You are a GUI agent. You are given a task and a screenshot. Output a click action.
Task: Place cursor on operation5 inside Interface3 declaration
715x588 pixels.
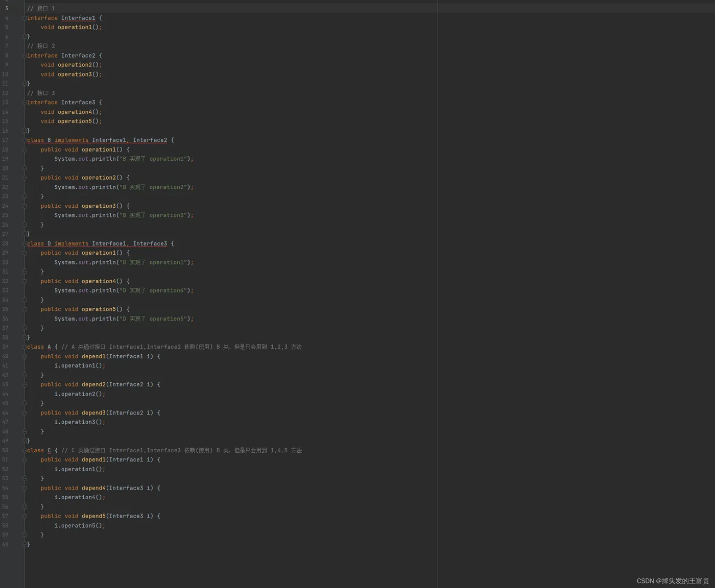[75, 121]
